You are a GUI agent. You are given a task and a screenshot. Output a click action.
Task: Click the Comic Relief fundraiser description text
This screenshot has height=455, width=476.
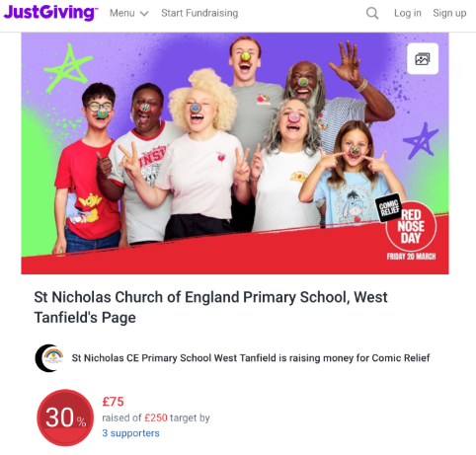pos(251,358)
